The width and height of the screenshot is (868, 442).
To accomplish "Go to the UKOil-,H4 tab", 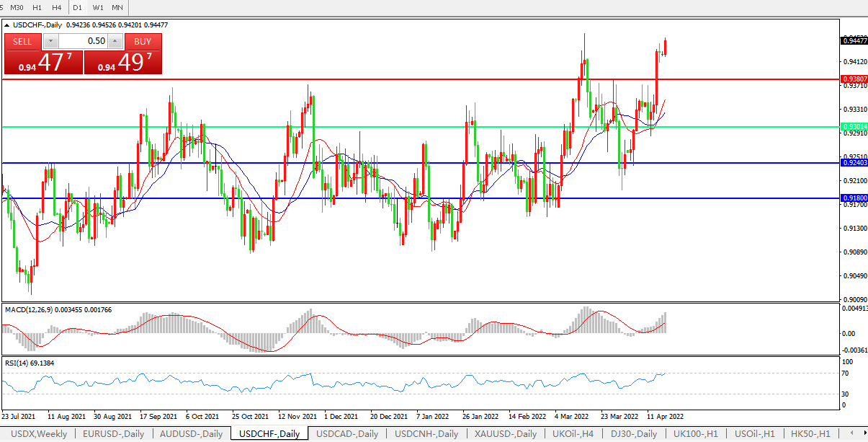I will [x=573, y=433].
